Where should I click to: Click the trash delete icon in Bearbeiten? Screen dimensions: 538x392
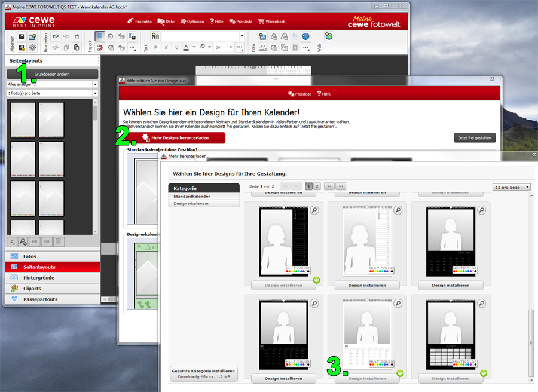(77, 36)
